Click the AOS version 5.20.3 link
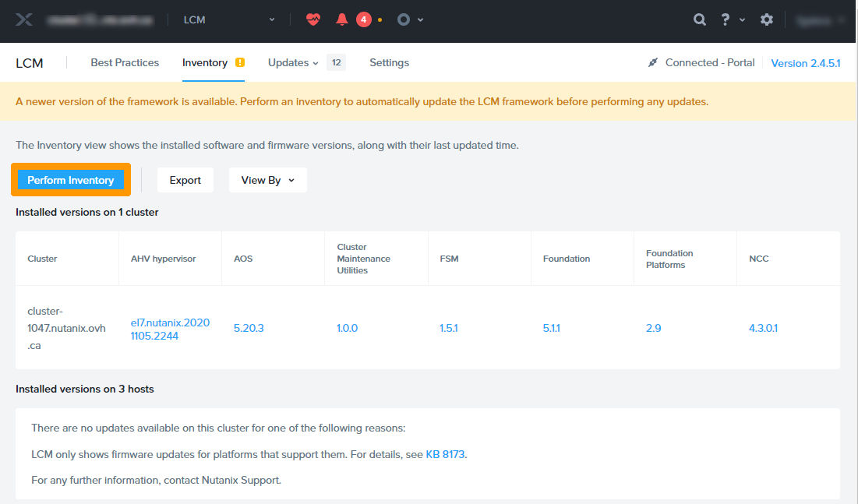This screenshot has height=504, width=858. coord(249,328)
